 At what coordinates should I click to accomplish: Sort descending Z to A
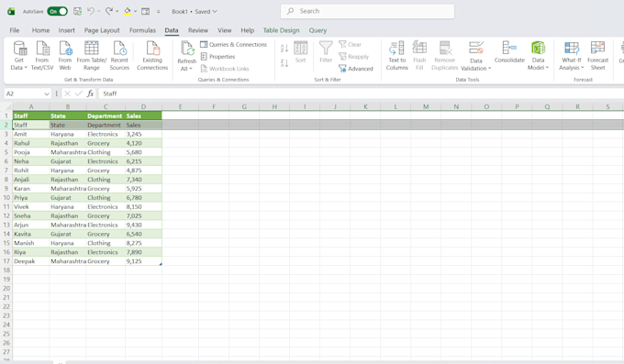coord(284,62)
